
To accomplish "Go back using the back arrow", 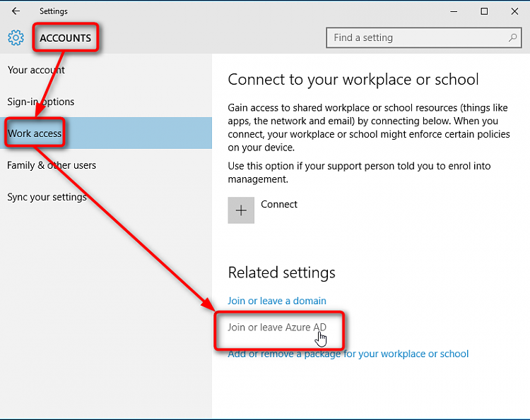I will point(16,11).
